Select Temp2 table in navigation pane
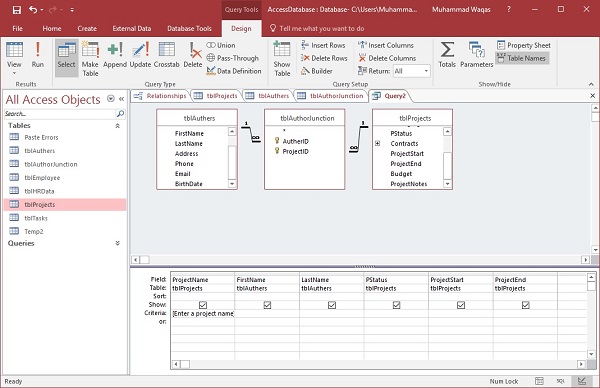The image size is (600, 388). click(x=34, y=231)
